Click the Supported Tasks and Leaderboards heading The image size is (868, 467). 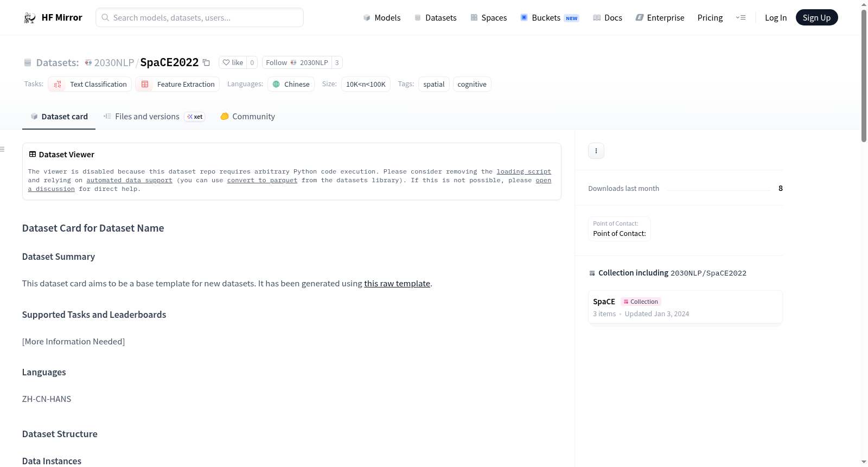(94, 315)
